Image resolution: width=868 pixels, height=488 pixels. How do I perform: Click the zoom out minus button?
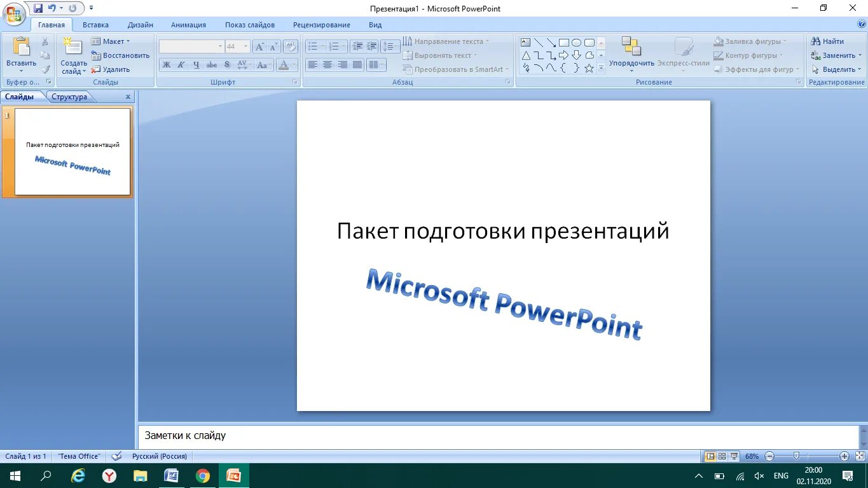pyautogui.click(x=769, y=456)
